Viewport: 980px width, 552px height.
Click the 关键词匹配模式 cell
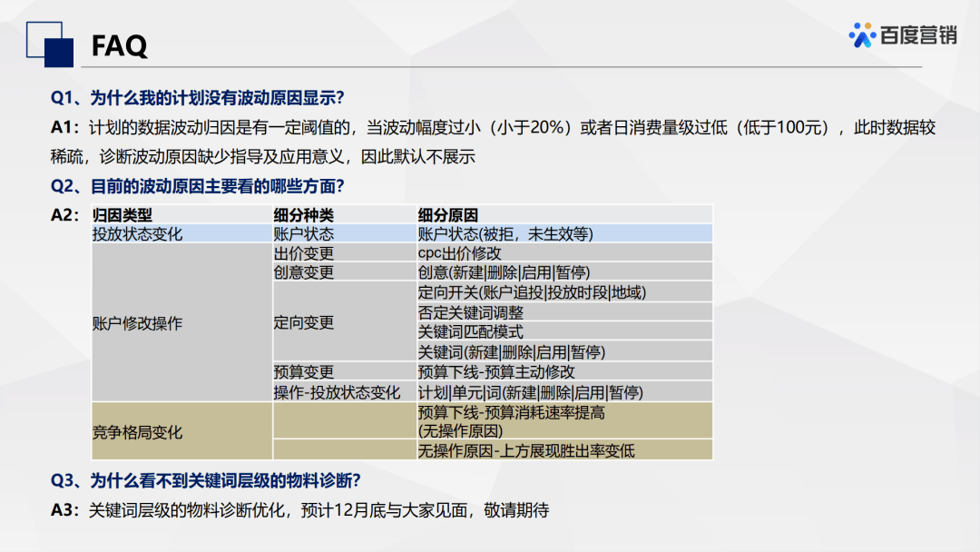click(564, 331)
